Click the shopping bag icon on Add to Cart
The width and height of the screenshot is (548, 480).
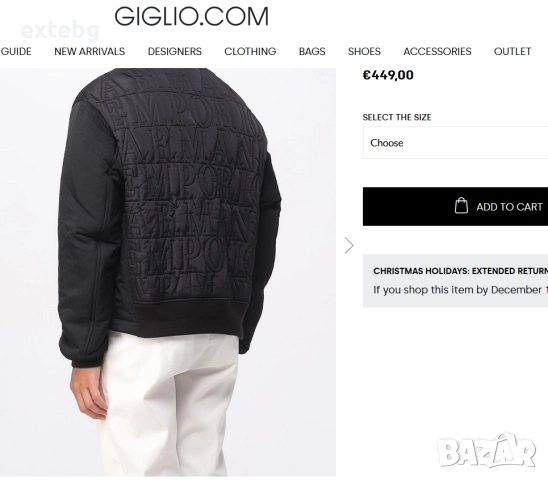pos(461,206)
